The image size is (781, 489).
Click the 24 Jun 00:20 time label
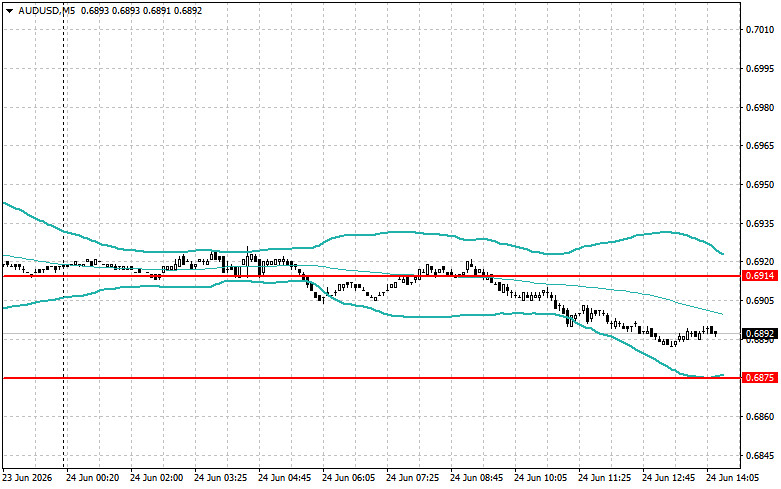(x=93, y=478)
